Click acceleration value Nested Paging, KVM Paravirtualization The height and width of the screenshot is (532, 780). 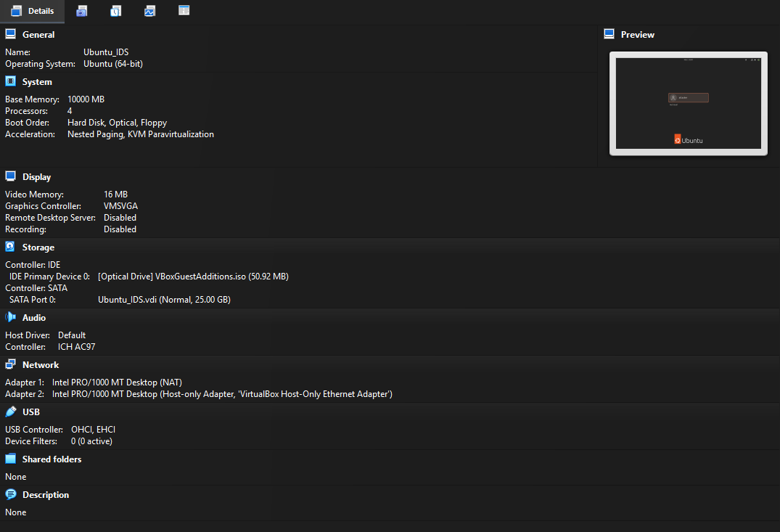point(141,134)
